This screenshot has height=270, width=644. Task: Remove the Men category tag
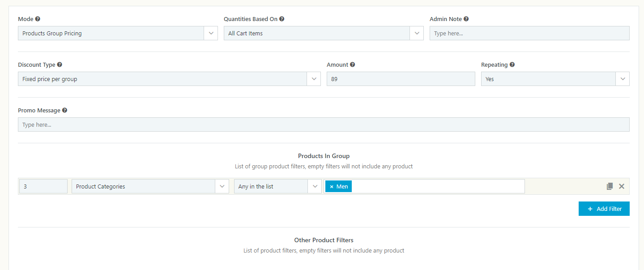tap(332, 187)
